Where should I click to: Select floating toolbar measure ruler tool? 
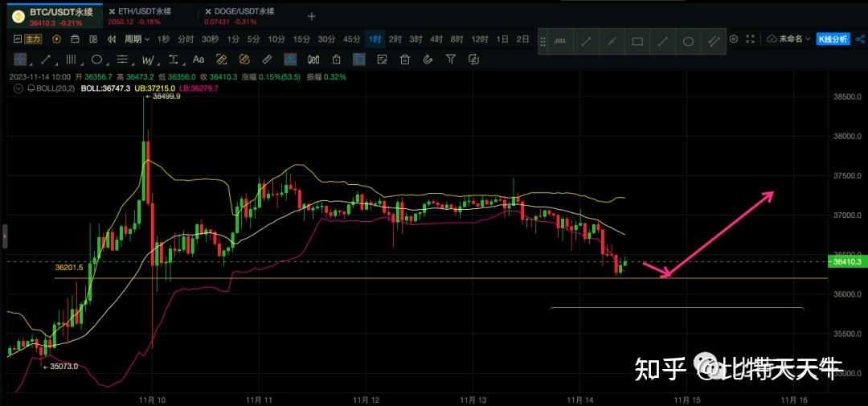(x=560, y=42)
